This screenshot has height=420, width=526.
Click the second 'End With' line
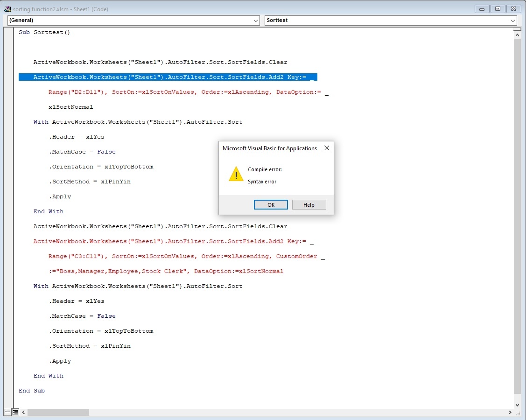click(49, 376)
